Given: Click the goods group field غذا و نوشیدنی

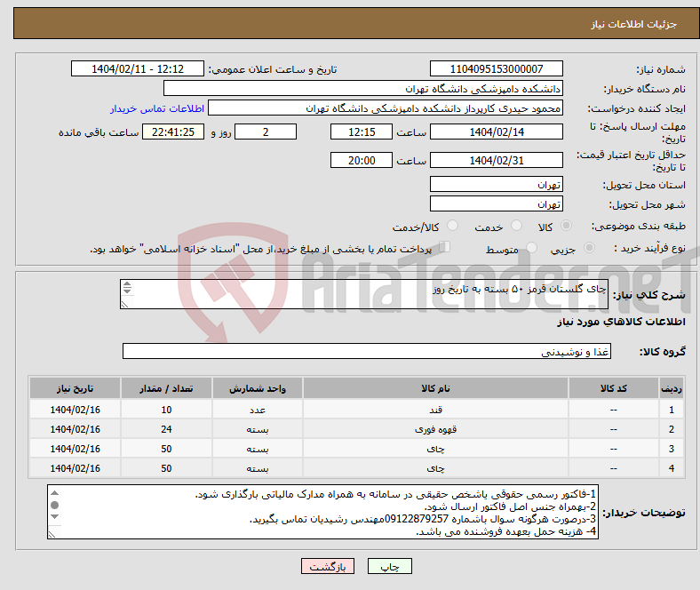Looking at the screenshot, I should coord(366,352).
